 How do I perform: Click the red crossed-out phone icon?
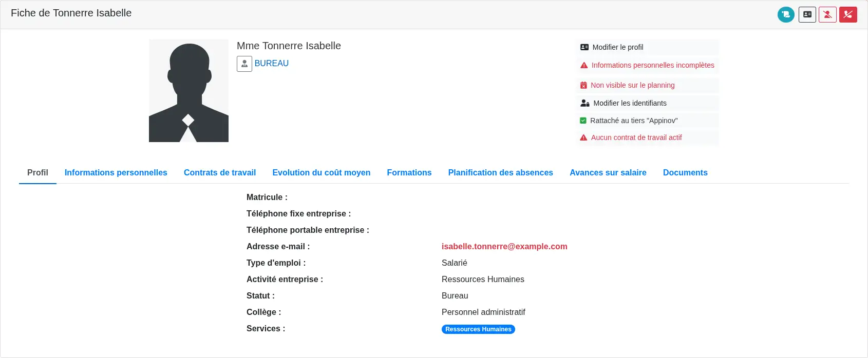tap(848, 14)
